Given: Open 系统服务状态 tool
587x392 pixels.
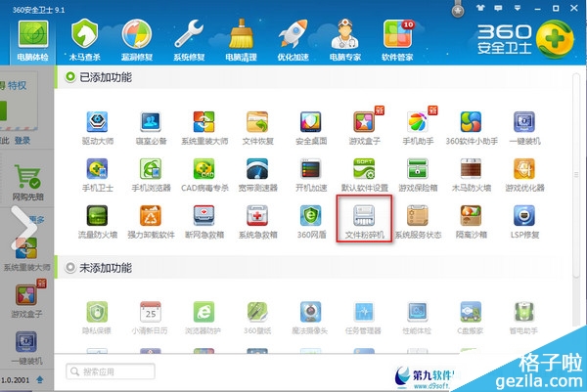Looking at the screenshot, I should pyautogui.click(x=418, y=222).
